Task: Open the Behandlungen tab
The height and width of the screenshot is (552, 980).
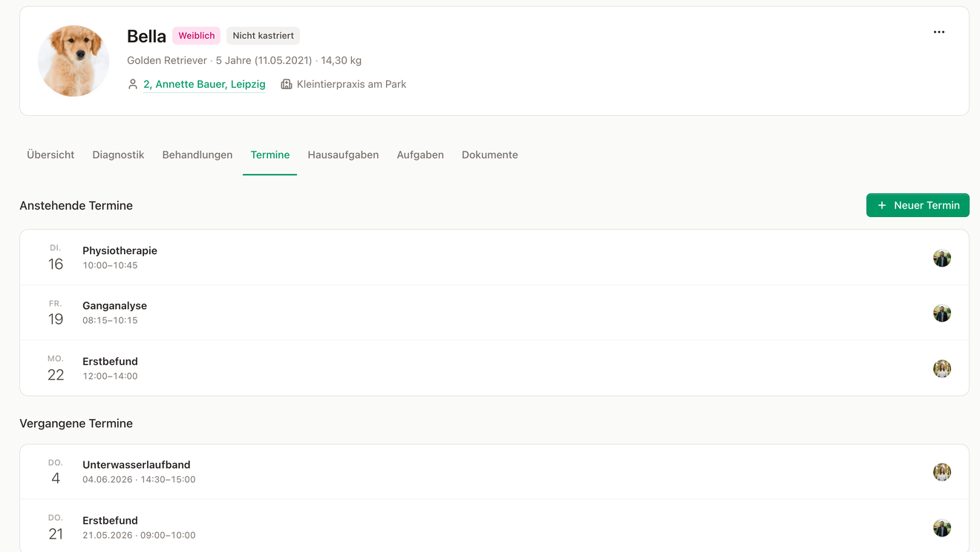Action: tap(197, 155)
